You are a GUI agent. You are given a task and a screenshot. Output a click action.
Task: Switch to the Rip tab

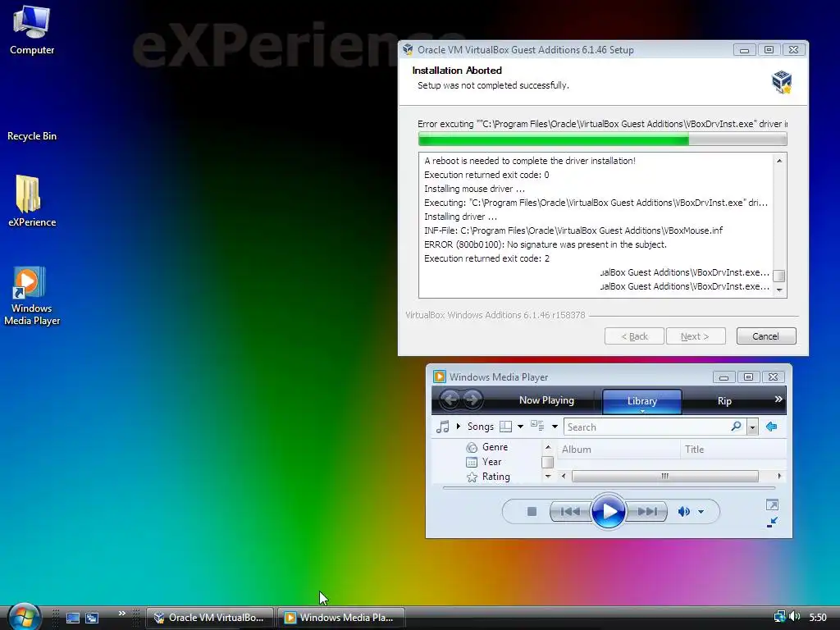pos(724,401)
